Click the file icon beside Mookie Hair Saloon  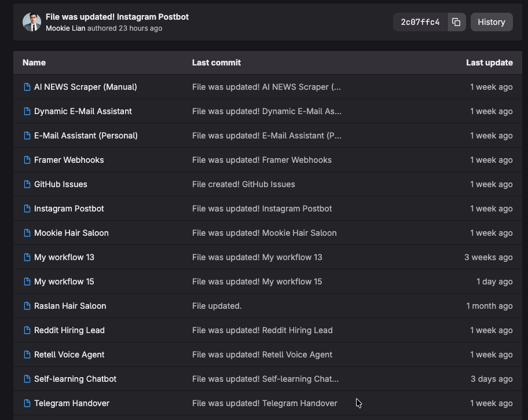27,233
